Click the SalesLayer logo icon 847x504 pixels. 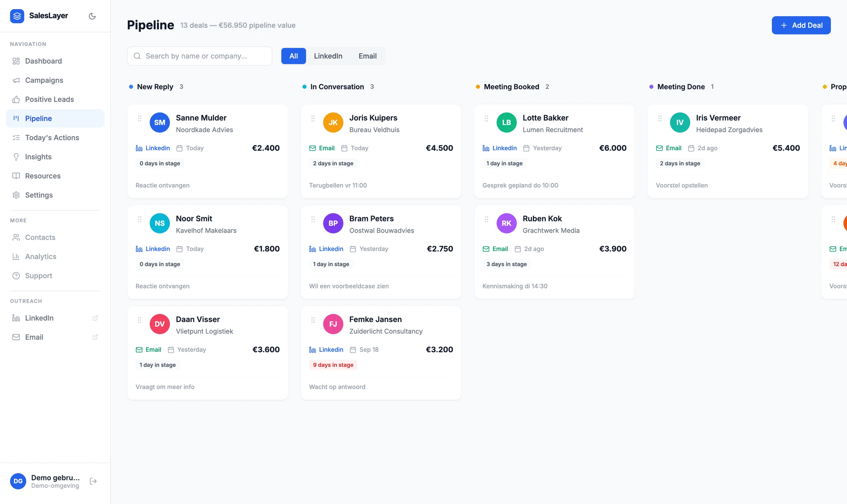click(17, 16)
